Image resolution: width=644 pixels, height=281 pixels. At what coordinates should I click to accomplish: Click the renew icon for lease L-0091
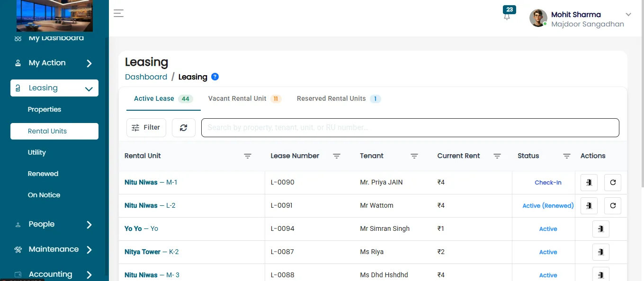tap(613, 205)
